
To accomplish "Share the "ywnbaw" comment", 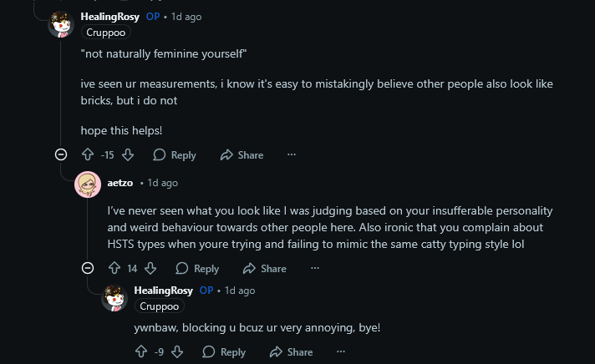I will point(292,351).
